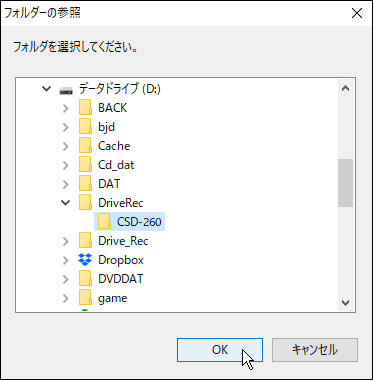Collapse the DriveRec folder
This screenshot has height=380, width=373.
(x=66, y=203)
